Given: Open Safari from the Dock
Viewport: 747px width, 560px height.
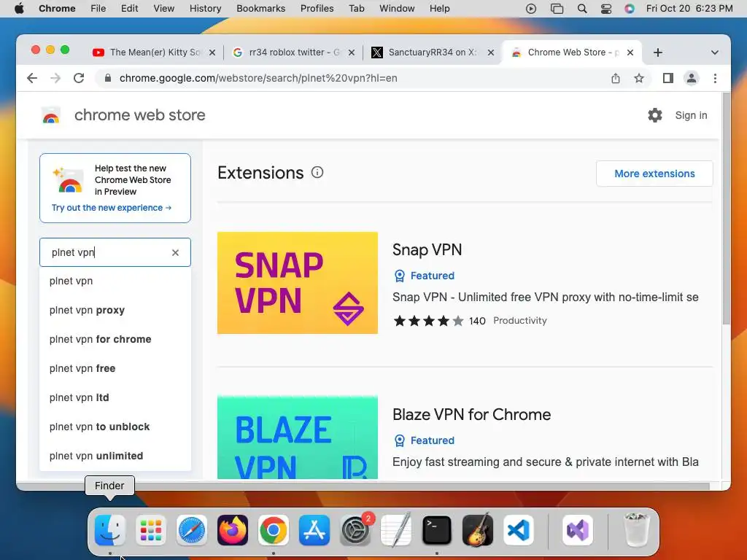Looking at the screenshot, I should pyautogui.click(x=192, y=530).
